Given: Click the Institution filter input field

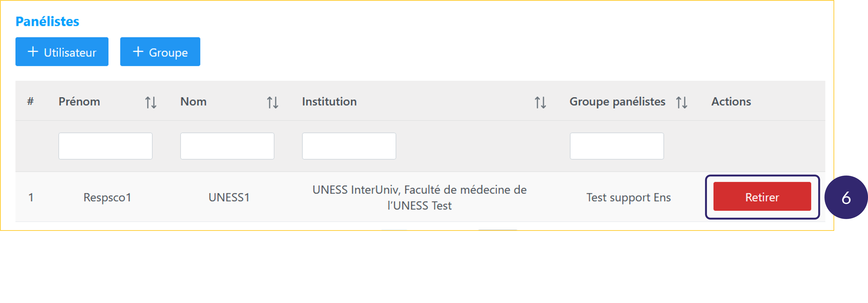Looking at the screenshot, I should [x=349, y=146].
